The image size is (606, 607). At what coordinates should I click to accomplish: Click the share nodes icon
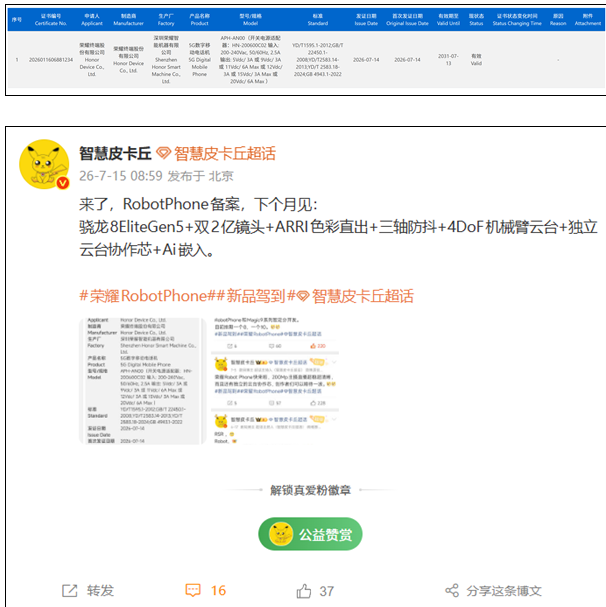[x=452, y=591]
